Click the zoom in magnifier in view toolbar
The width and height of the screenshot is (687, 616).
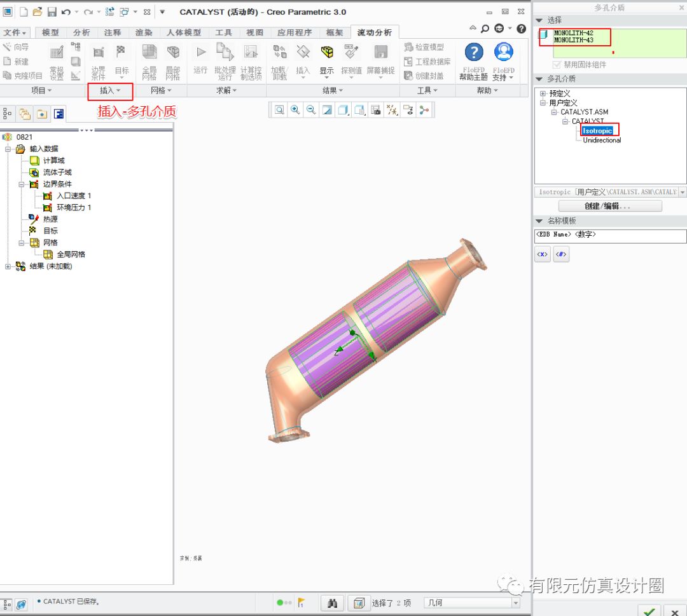tap(295, 110)
